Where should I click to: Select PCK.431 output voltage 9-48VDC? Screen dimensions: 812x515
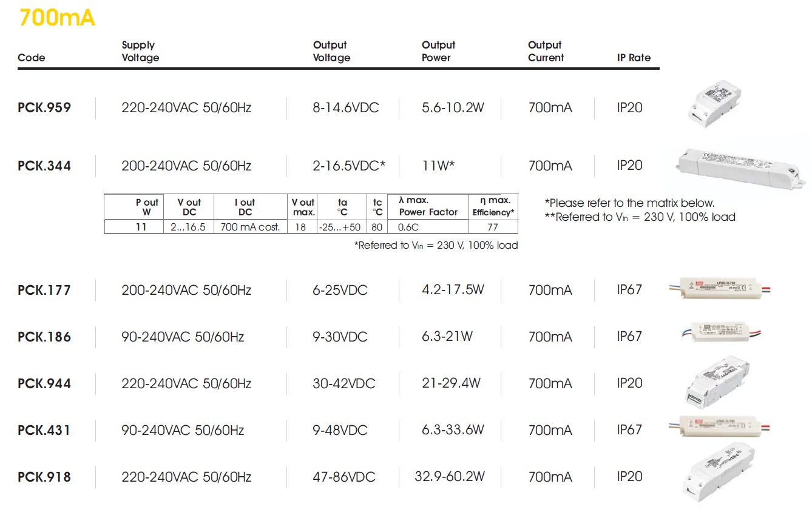point(340,430)
